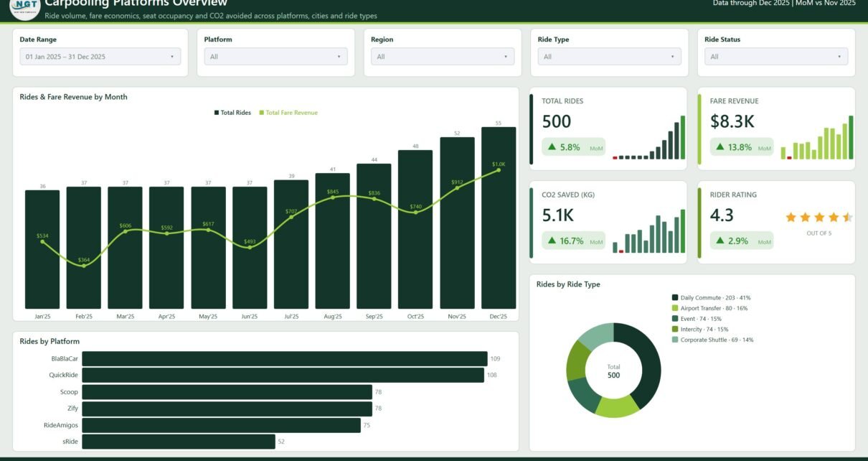Screen dimensions: 868x461
Task: Toggle the Total Fare Revenue legend series
Action: (x=288, y=113)
